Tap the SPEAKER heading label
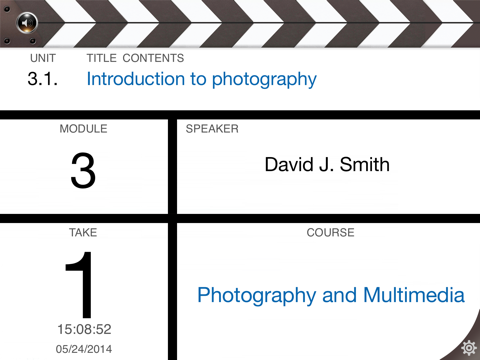Screen dimensions: 480x360 pyautogui.click(x=212, y=129)
